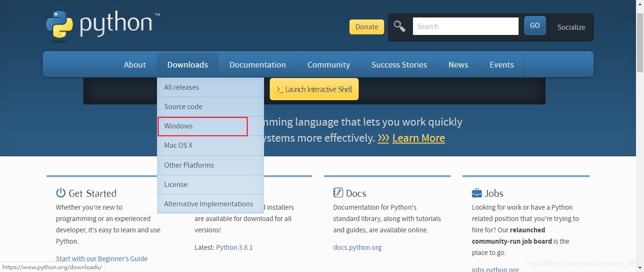Click the Jobs briefcase icon
Image resolution: width=644 pixels, height=272 pixels.
tap(477, 193)
